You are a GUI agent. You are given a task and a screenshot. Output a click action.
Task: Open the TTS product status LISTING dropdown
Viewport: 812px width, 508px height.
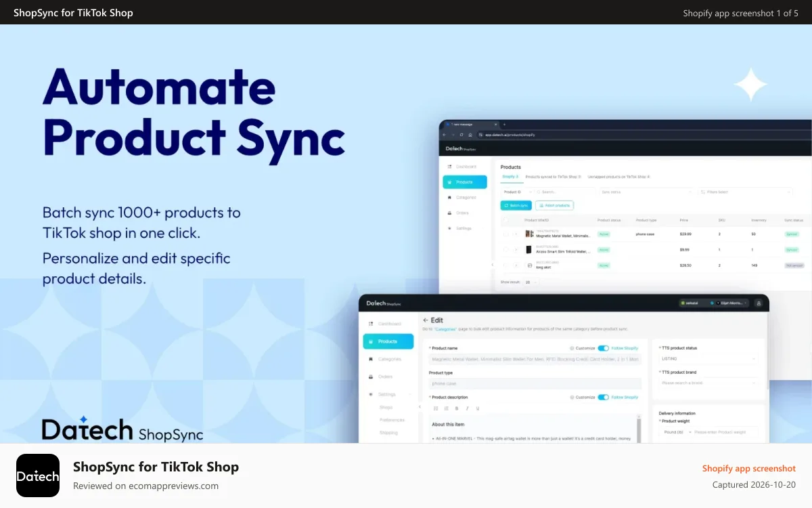pyautogui.click(x=708, y=359)
